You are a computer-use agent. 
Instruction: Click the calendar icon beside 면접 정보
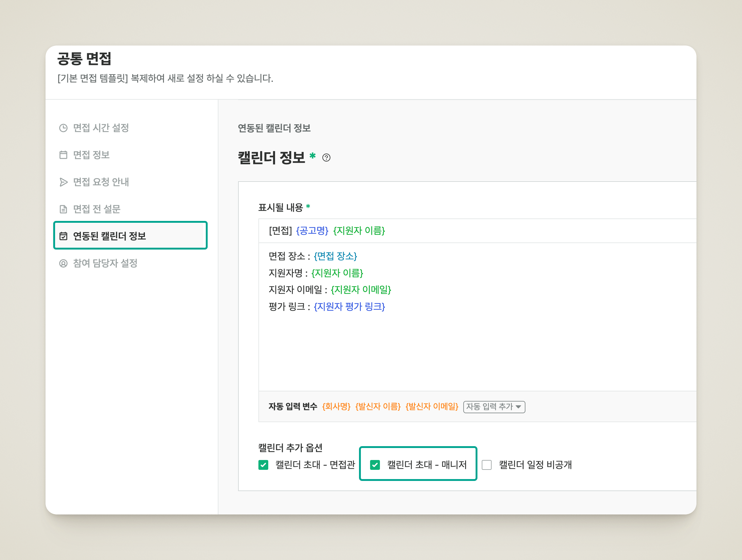[63, 155]
